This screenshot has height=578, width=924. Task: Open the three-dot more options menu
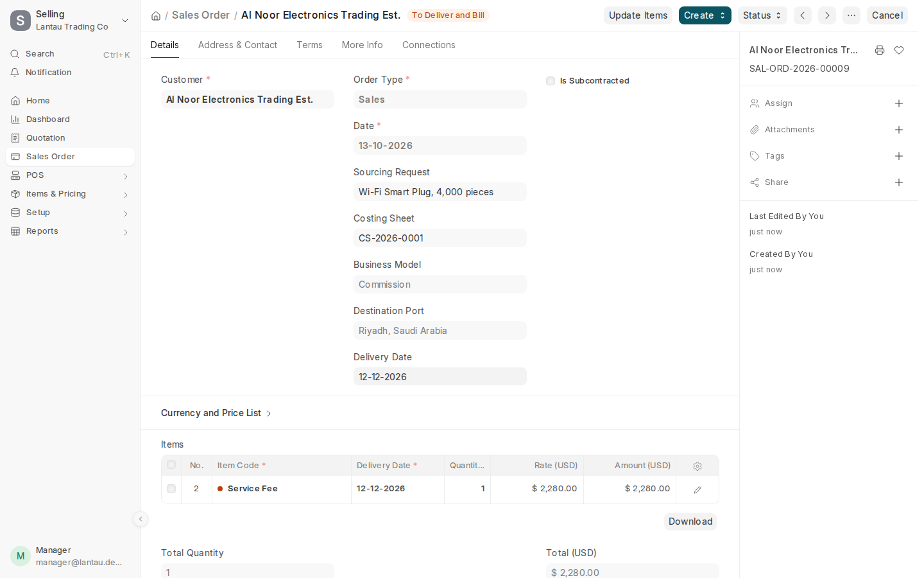pyautogui.click(x=851, y=15)
